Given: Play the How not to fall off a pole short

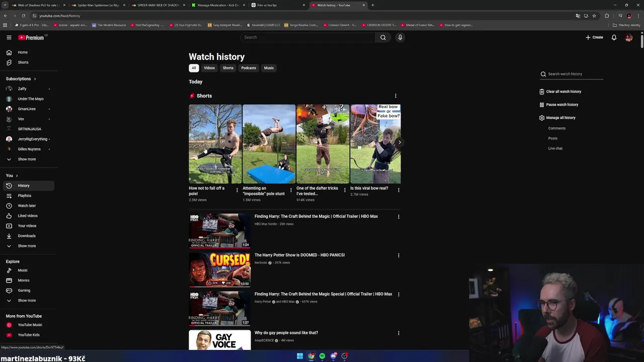Looking at the screenshot, I should pos(215,144).
